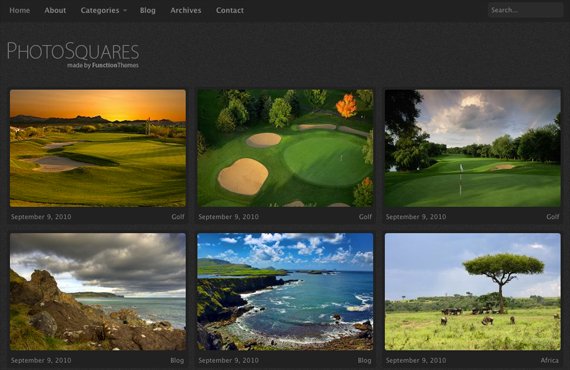Expand the Categories dropdown arrow
570x370 pixels.
click(x=125, y=11)
